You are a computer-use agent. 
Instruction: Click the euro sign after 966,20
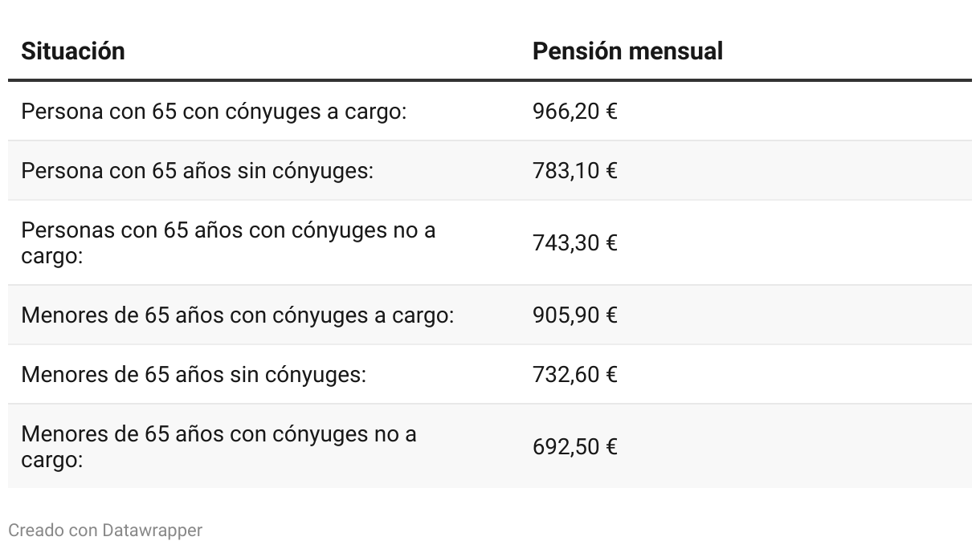click(x=611, y=112)
